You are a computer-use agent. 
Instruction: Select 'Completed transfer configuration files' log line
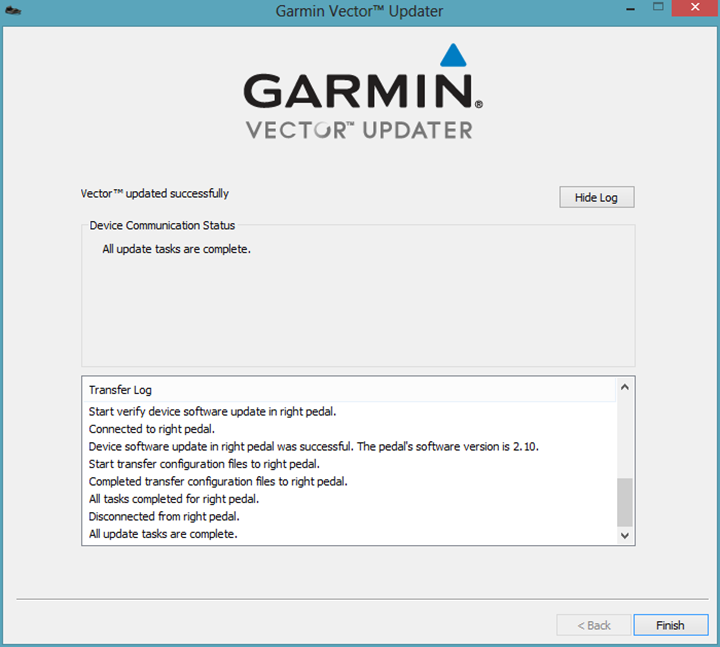pyautogui.click(x=218, y=481)
